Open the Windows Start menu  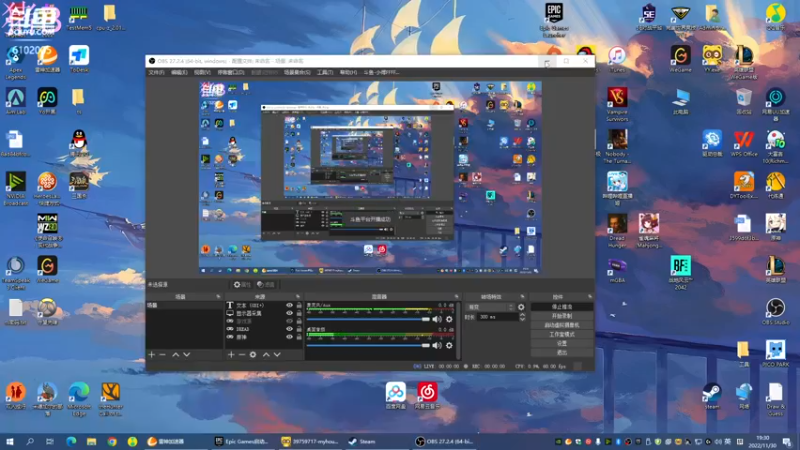tap(10, 441)
